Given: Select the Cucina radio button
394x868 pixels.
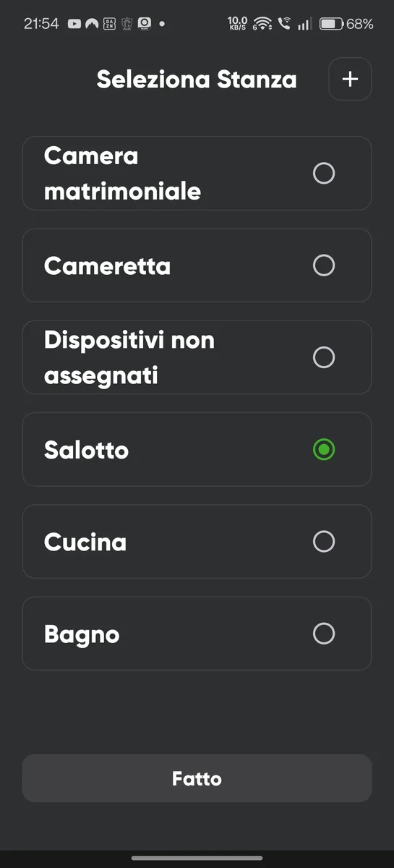Looking at the screenshot, I should (324, 541).
